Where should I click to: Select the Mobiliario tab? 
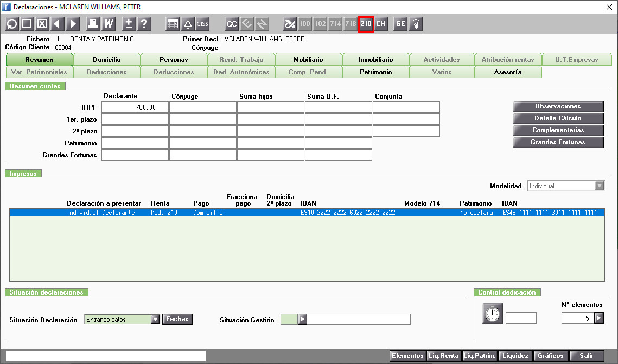tap(309, 60)
